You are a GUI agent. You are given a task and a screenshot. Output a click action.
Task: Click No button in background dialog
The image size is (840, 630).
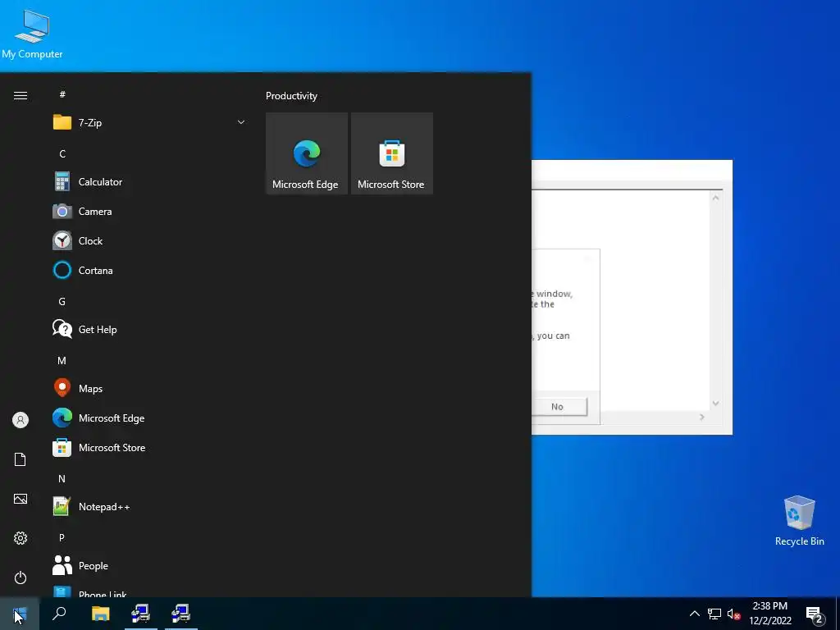click(x=557, y=407)
